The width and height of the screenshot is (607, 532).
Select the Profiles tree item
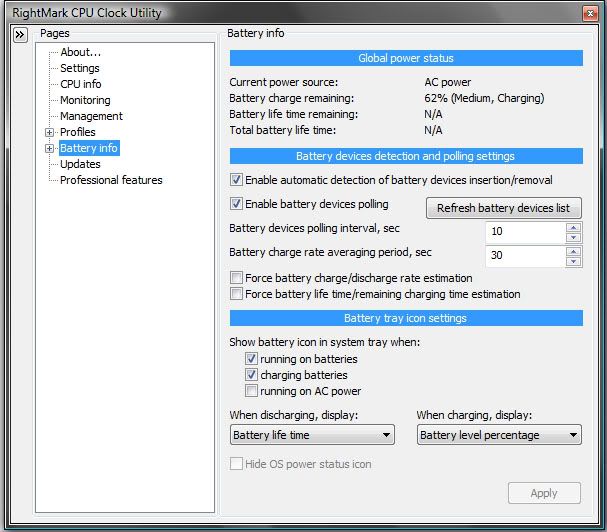coord(78,132)
